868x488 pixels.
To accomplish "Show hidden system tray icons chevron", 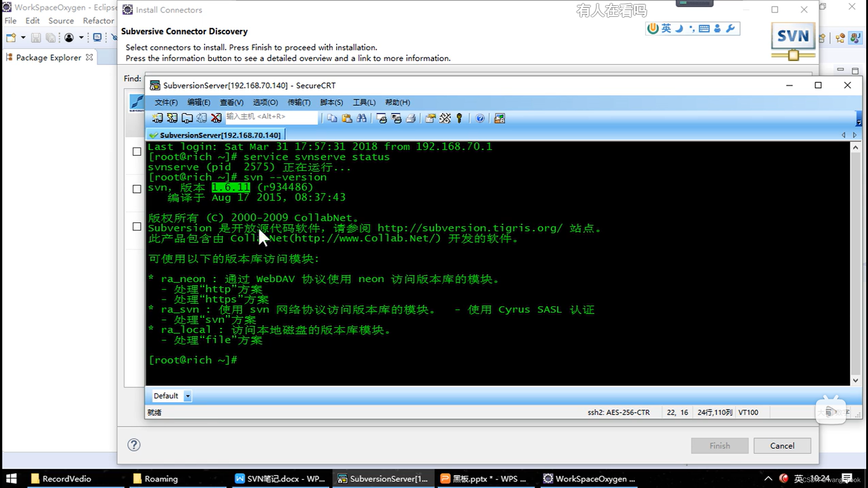I will point(769,479).
